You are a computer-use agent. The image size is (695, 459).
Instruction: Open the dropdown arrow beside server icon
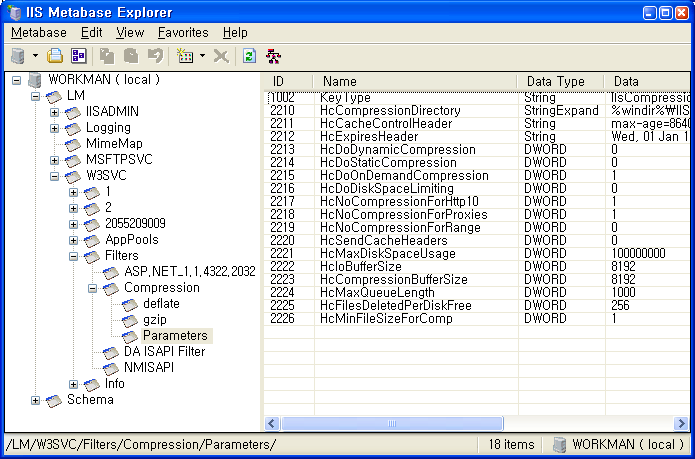pos(35,57)
